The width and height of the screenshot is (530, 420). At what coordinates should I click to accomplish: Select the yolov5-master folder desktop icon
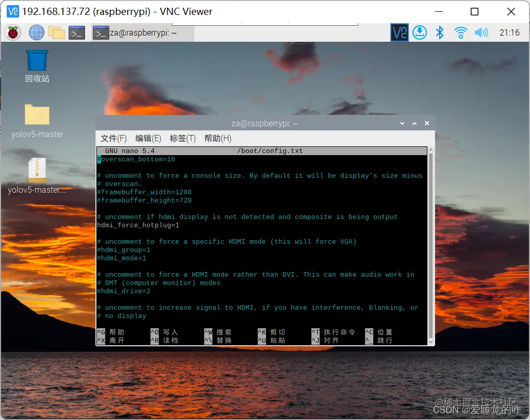pos(37,121)
